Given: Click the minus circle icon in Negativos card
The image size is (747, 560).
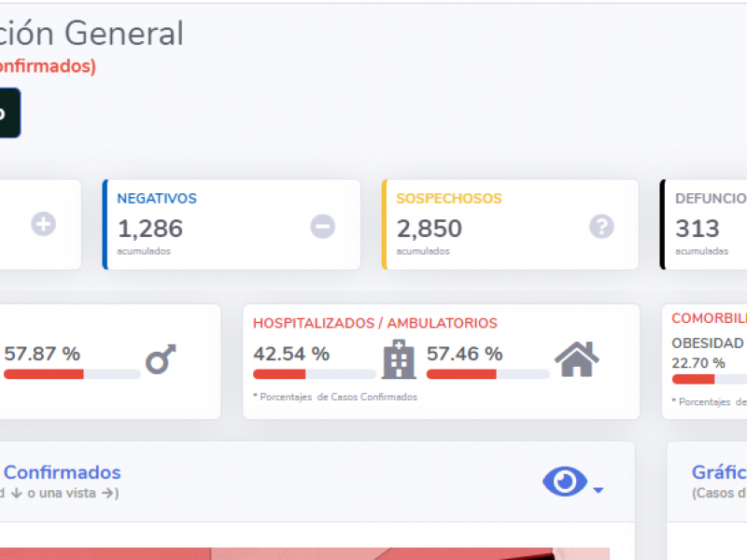Looking at the screenshot, I should point(322,226).
